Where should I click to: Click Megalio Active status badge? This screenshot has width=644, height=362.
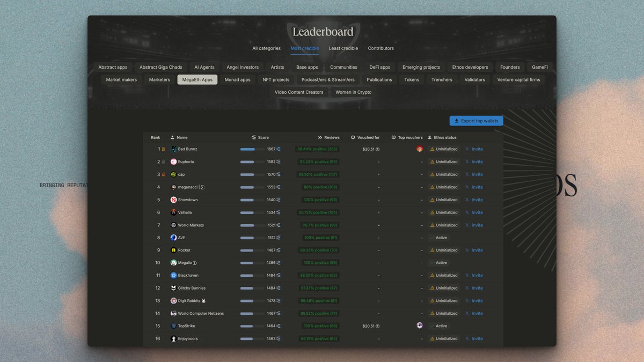point(438,263)
